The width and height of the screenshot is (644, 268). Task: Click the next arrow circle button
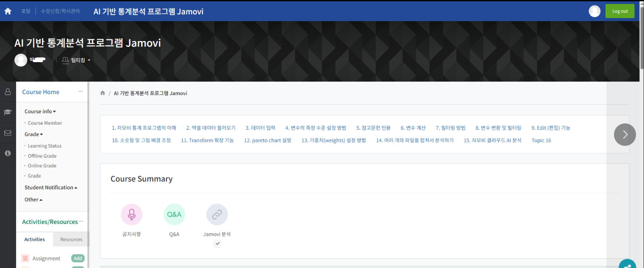click(625, 134)
